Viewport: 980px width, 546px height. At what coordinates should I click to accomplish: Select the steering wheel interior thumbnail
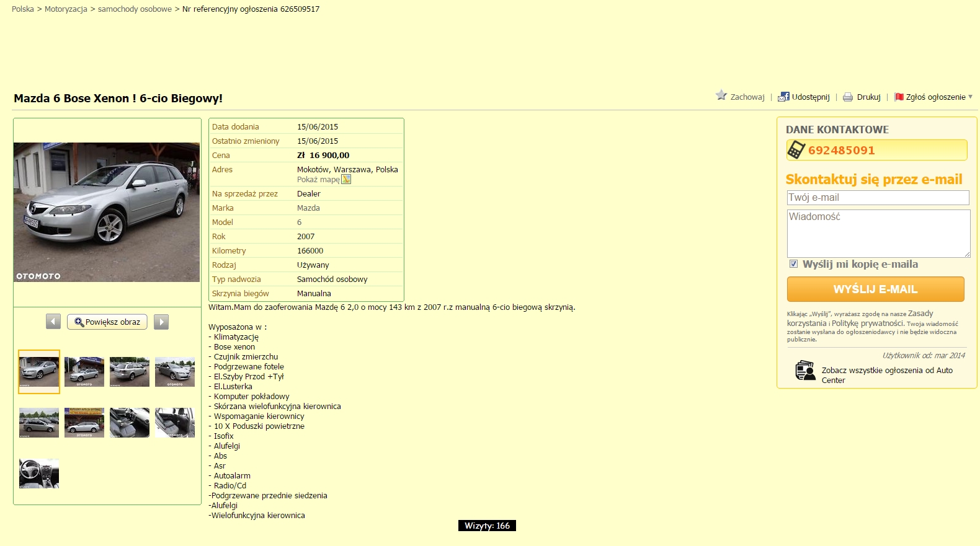pyautogui.click(x=39, y=473)
